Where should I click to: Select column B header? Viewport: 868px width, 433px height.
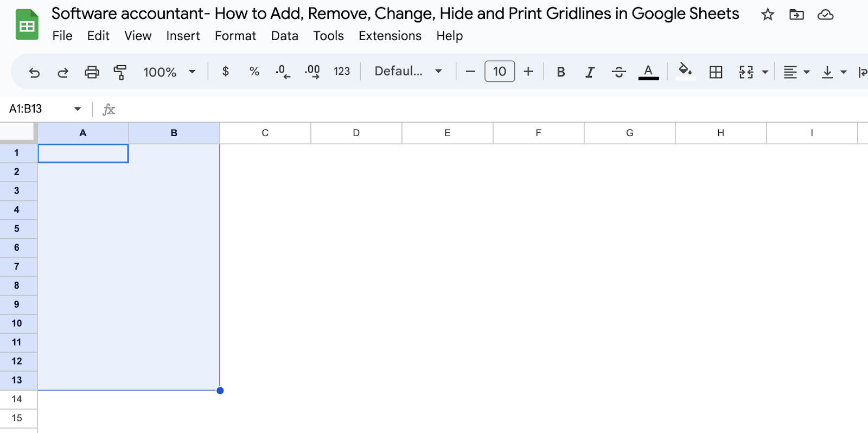[174, 133]
